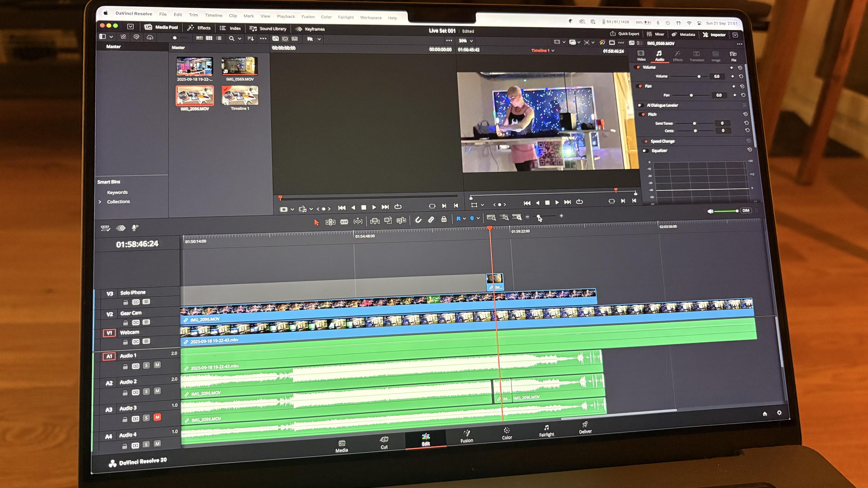Viewport: 868px width, 488px height.
Task: Click the Project Settings gear icon
Action: [x=779, y=413]
